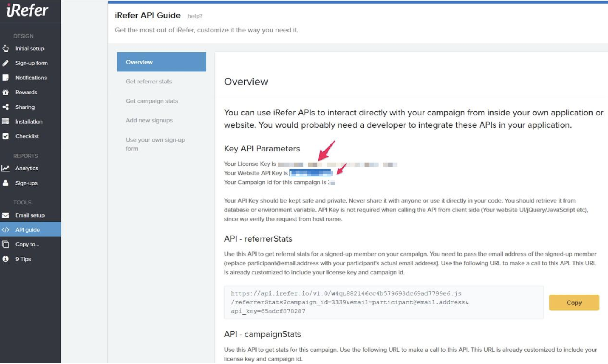Viewport: 608px width, 364px height.
Task: Click the Overview section heading
Action: 246,82
